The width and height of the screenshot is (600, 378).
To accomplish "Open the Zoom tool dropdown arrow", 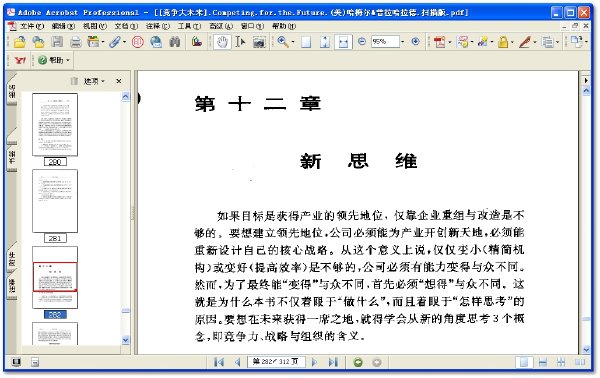I will (x=293, y=42).
